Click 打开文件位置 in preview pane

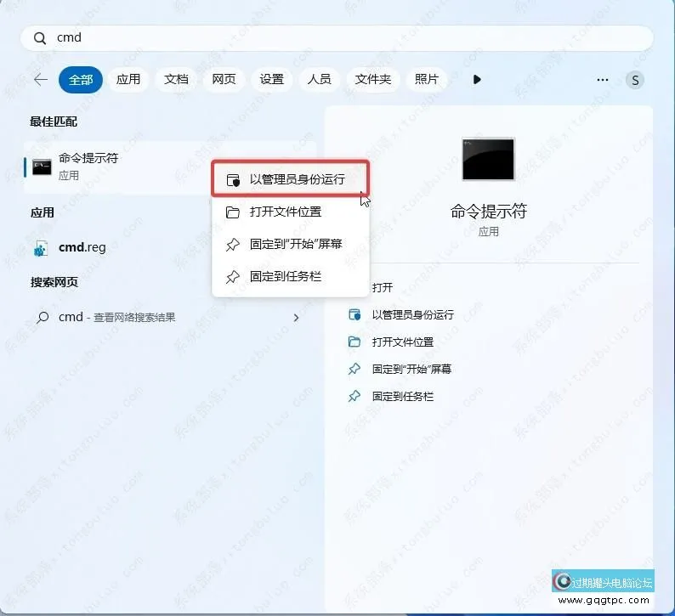pos(402,342)
